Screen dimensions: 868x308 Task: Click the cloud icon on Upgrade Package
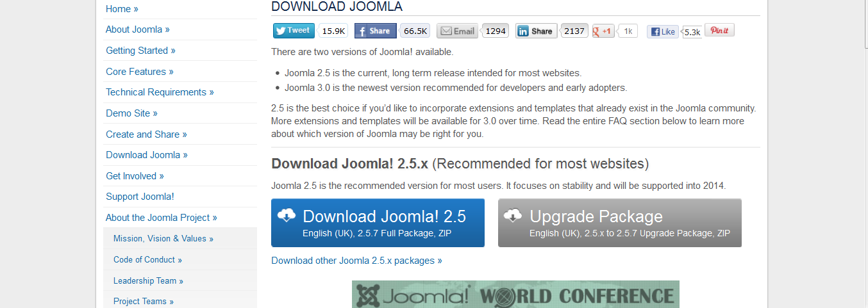coord(513,216)
